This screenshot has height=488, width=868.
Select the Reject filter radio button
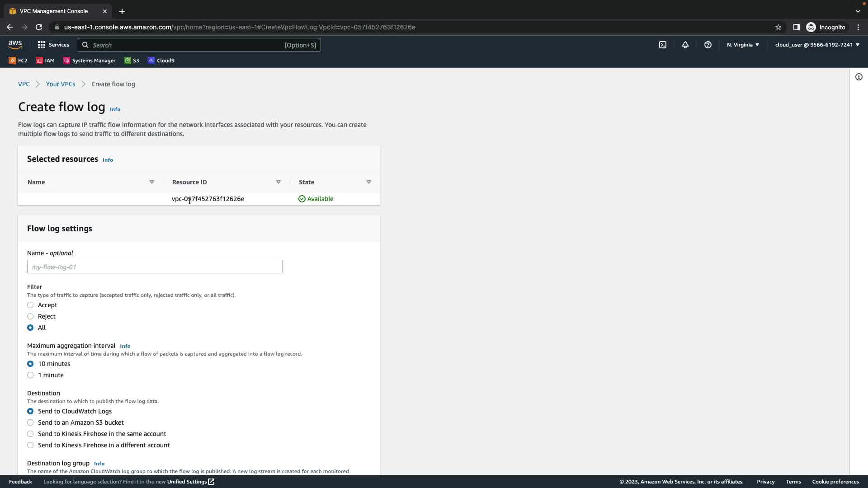click(30, 316)
